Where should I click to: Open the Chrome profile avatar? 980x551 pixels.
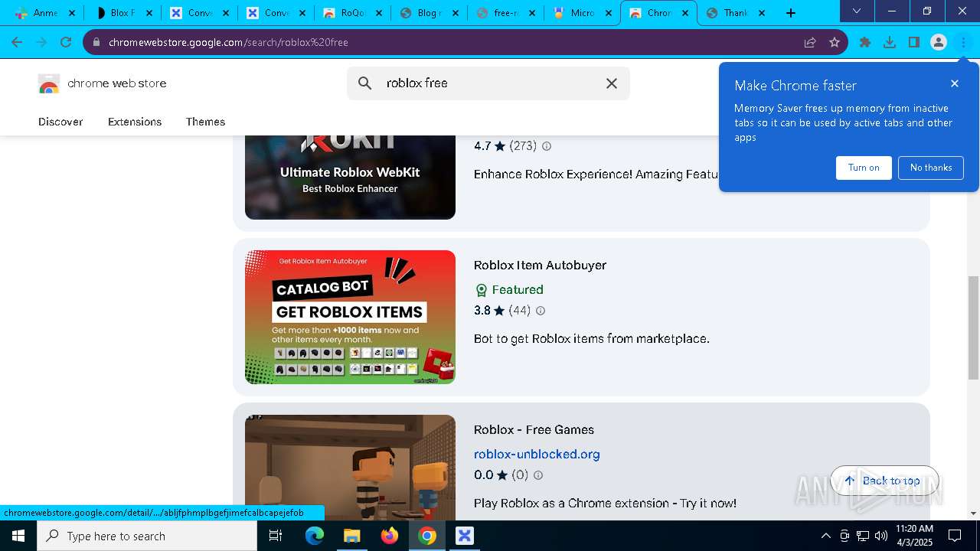click(939, 42)
